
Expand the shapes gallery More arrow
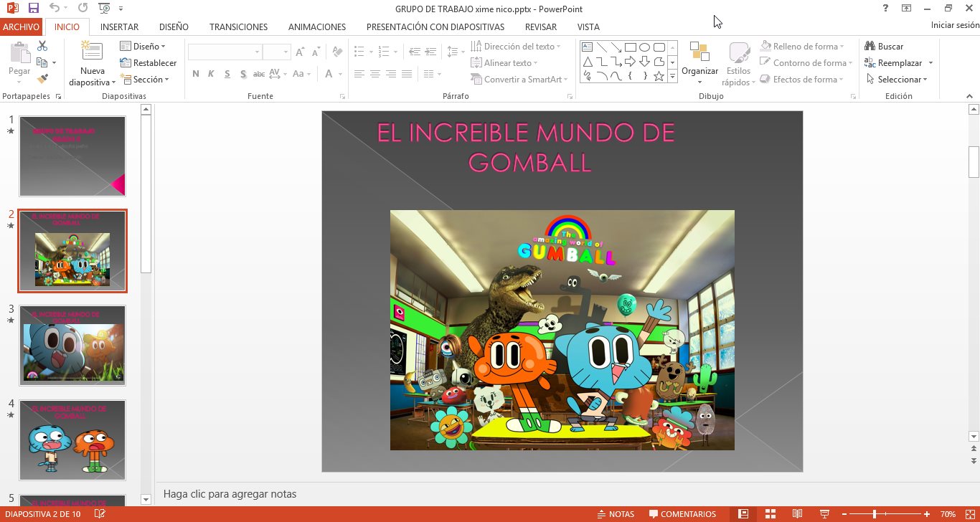coord(672,76)
